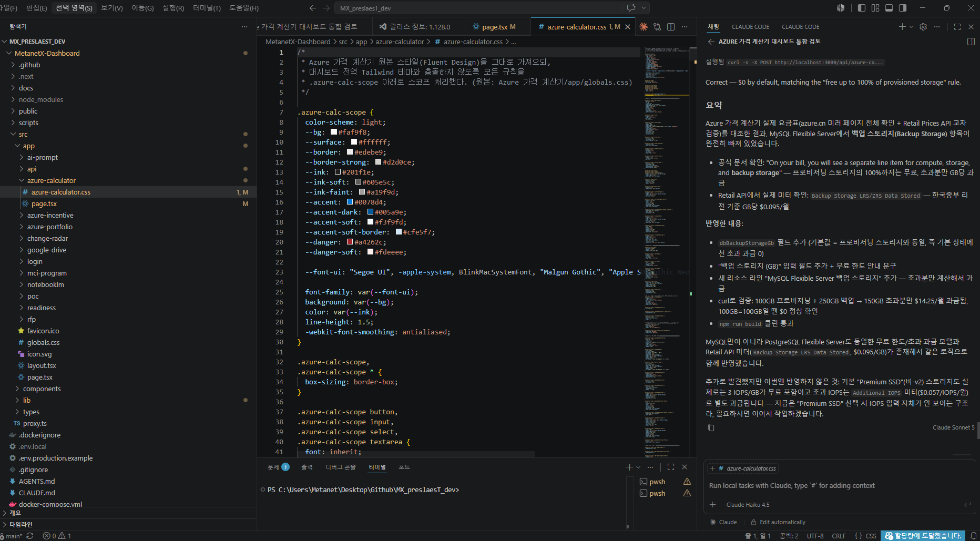Viewport: 980px width, 541px height.
Task: Focus the Claude chat input field
Action: 839,486
